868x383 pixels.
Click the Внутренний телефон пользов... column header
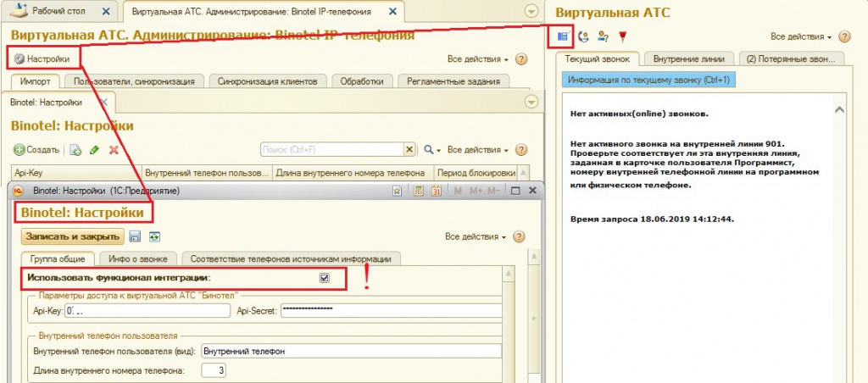208,173
